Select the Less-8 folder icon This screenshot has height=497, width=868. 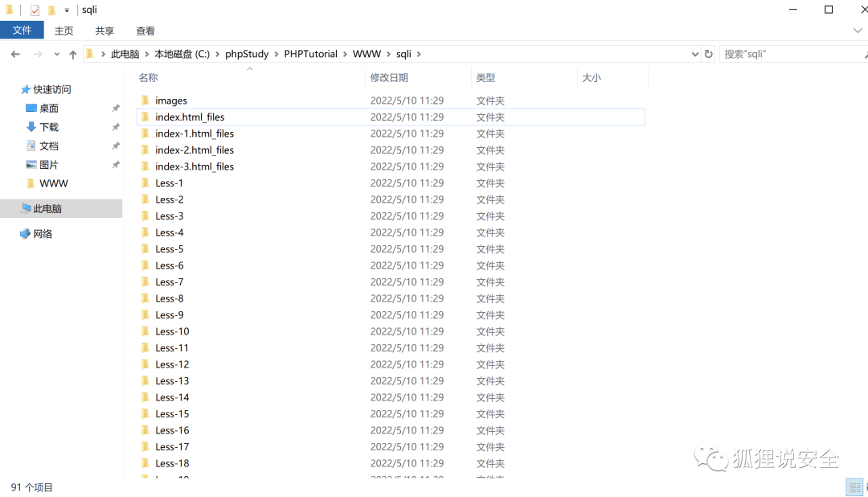click(145, 298)
